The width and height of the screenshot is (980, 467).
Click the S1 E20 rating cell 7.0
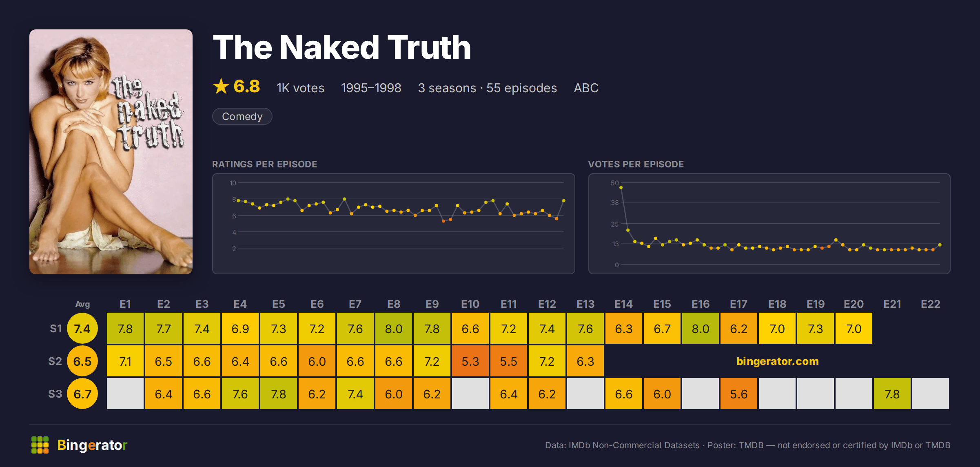(854, 329)
